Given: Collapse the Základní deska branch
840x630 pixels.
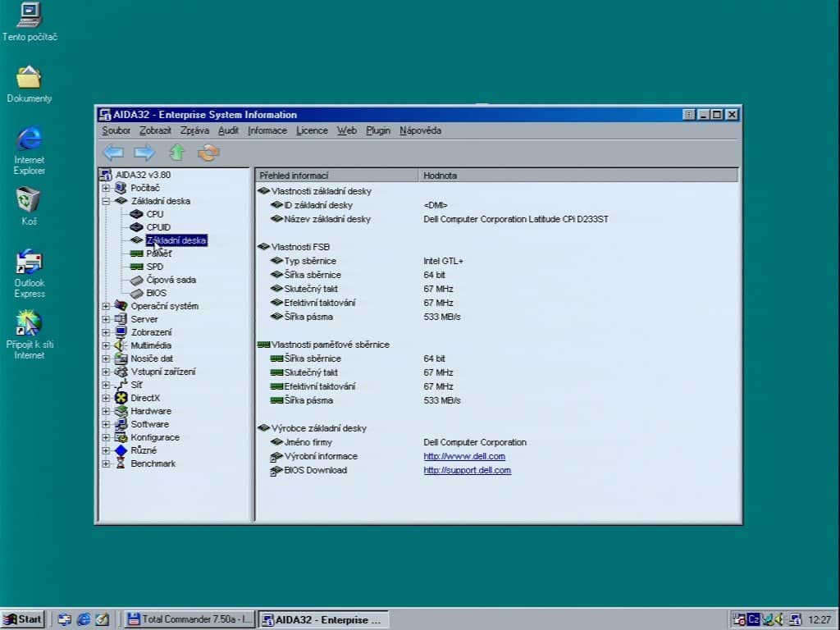Looking at the screenshot, I should click(106, 201).
